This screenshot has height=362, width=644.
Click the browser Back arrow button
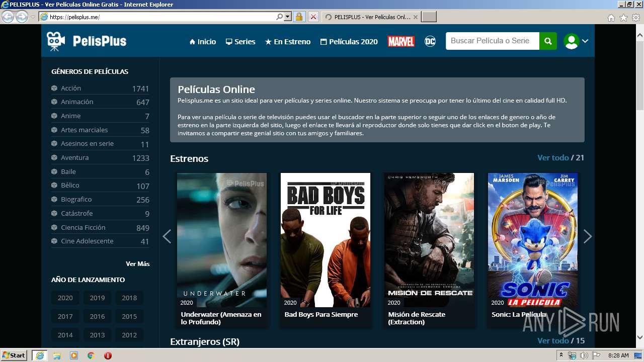click(8, 17)
